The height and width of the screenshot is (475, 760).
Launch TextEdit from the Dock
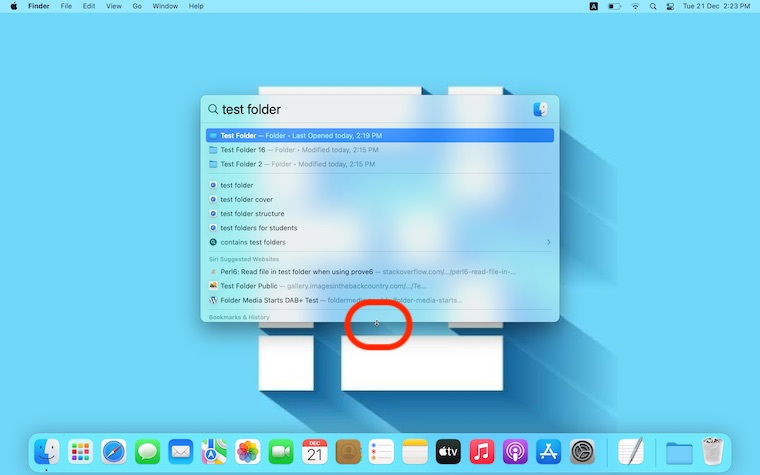631,452
